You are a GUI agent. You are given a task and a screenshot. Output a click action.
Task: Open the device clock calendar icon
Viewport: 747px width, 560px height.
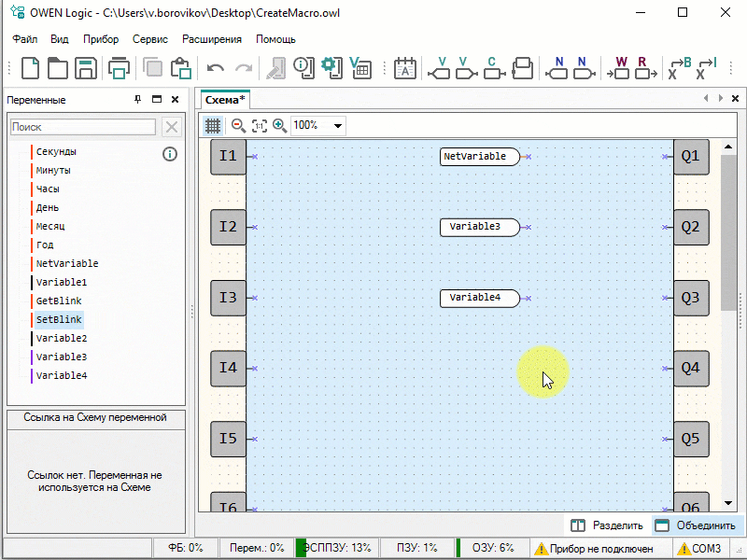click(405, 68)
